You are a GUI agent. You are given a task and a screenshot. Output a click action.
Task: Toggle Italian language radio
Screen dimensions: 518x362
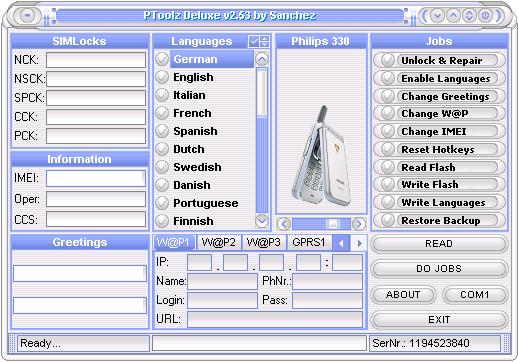[162, 95]
